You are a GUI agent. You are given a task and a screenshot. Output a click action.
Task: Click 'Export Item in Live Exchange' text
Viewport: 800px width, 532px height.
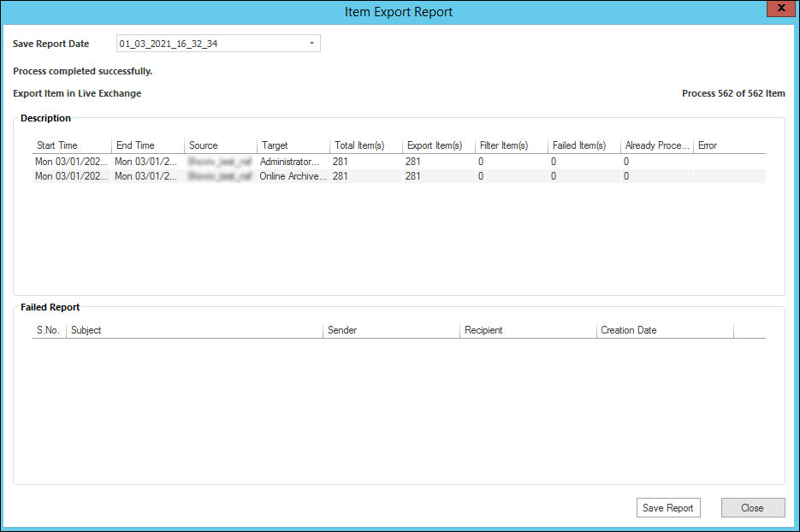77,93
